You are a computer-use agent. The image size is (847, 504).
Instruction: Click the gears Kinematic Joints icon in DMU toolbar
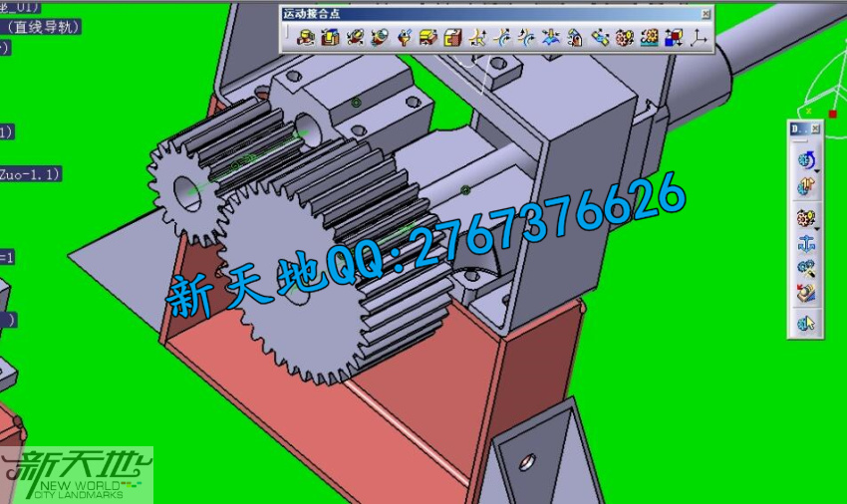[805, 218]
